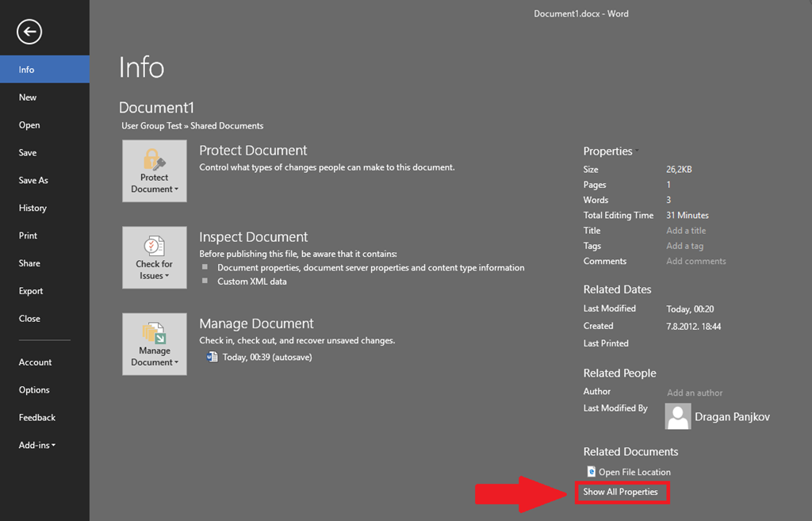812x521 pixels.
Task: Open the Feedback page
Action: click(44, 417)
